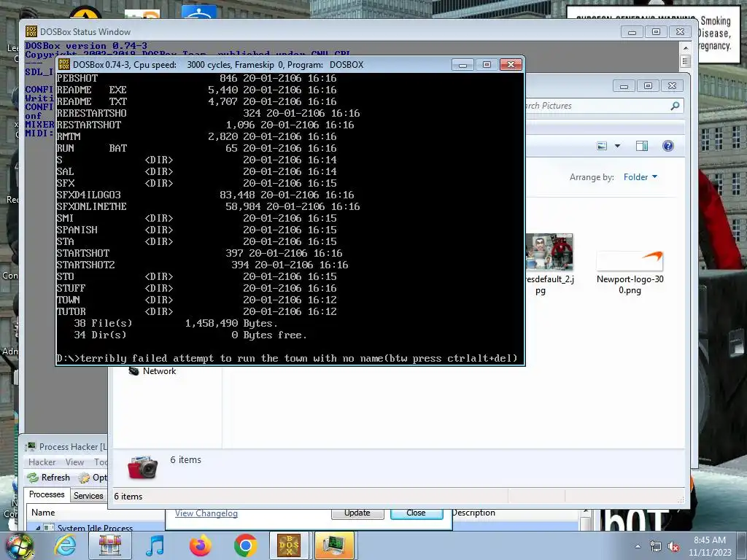Open Google Chrome from the taskbar
Viewport: 747px width, 560px height.
coord(245,545)
